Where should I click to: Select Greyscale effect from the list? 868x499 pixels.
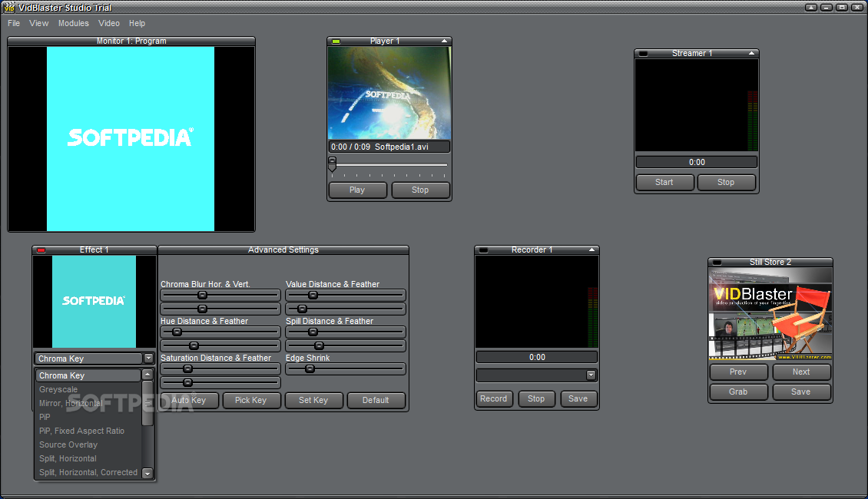tap(88, 389)
